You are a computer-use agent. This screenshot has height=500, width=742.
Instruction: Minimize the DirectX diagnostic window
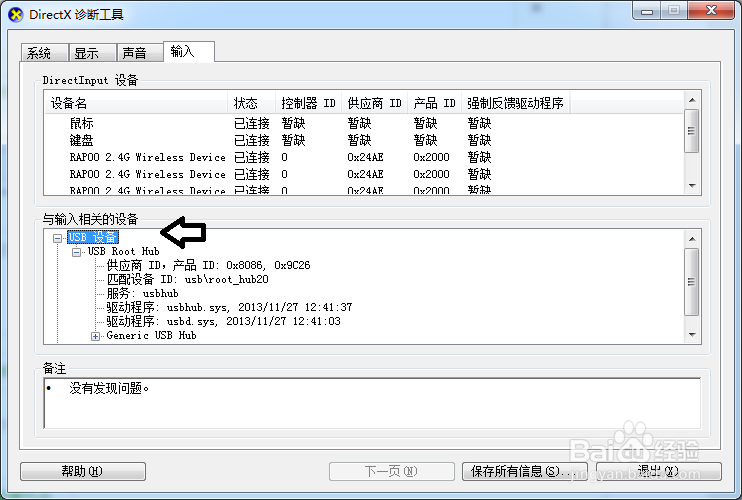647,10
